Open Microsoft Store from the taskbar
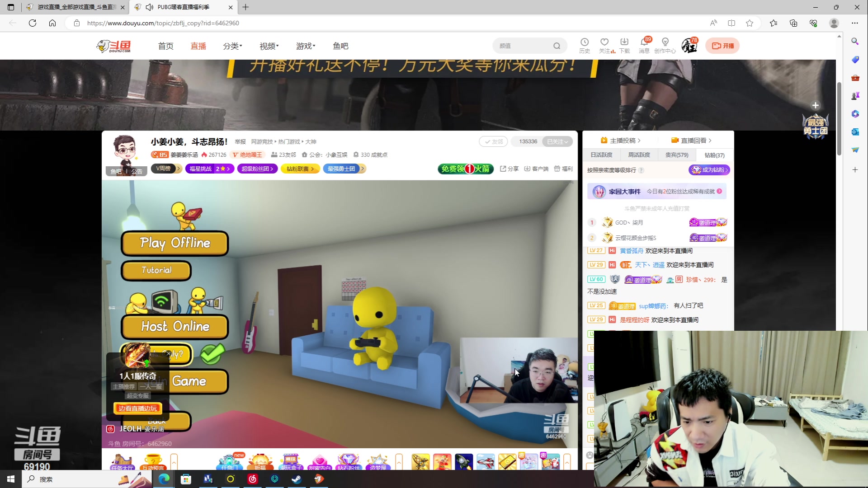The width and height of the screenshot is (868, 488). tap(186, 479)
